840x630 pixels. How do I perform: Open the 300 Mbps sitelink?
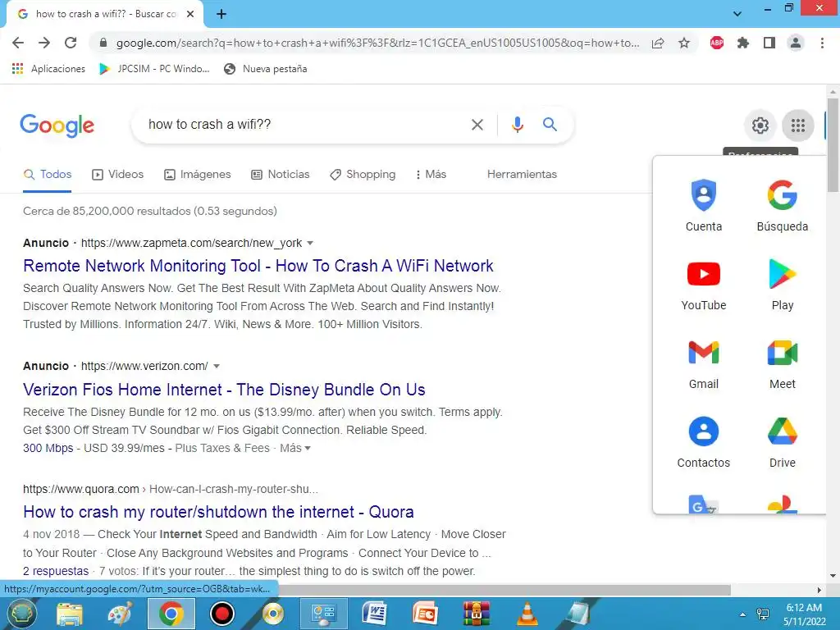pos(48,448)
